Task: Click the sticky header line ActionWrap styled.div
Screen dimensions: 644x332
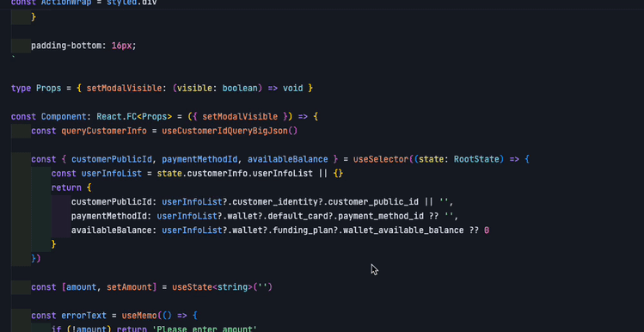Action: tap(83, 3)
